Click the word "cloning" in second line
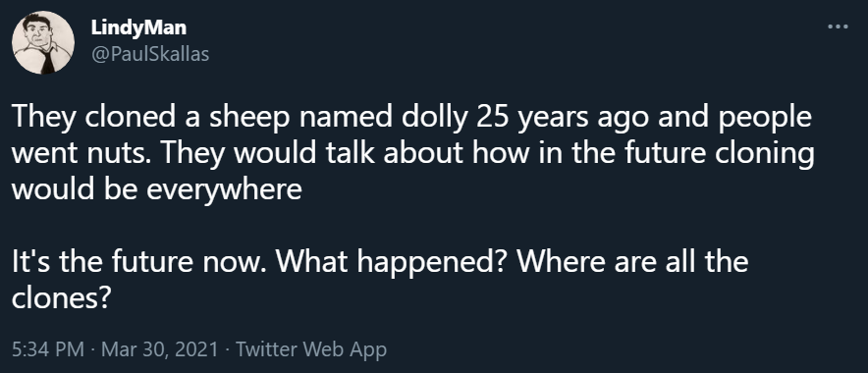This screenshot has height=373, width=868. (765, 153)
